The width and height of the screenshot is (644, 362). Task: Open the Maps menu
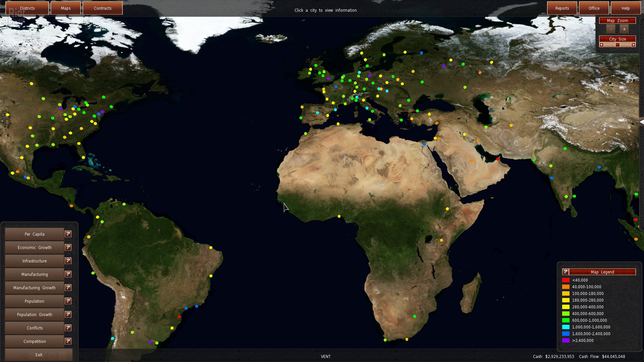(x=65, y=8)
